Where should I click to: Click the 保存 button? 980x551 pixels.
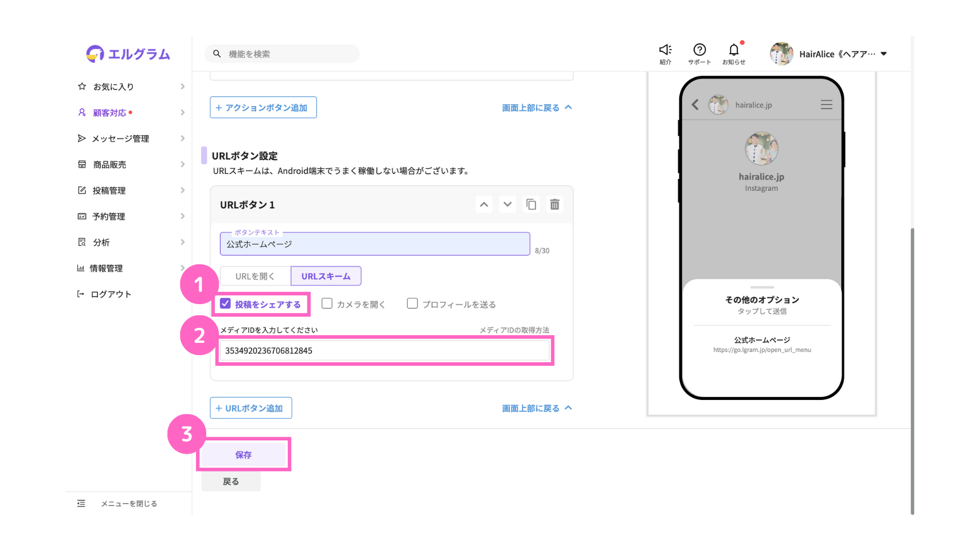pyautogui.click(x=243, y=455)
